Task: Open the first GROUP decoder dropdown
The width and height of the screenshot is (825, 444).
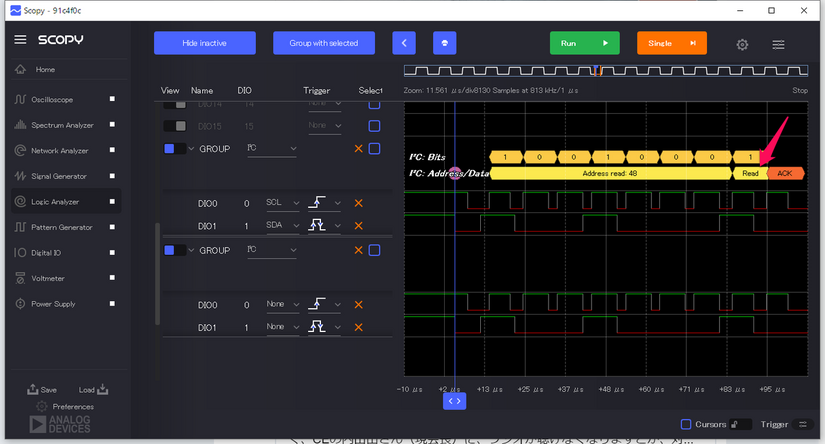Action: point(272,149)
